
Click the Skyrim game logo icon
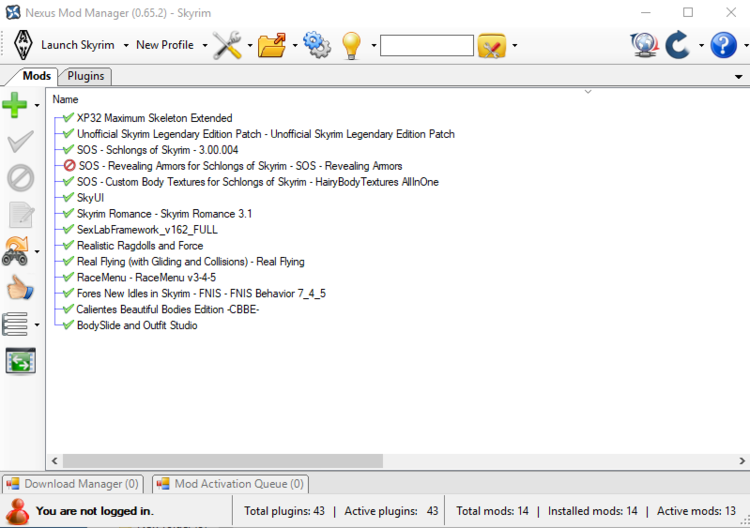pos(22,45)
